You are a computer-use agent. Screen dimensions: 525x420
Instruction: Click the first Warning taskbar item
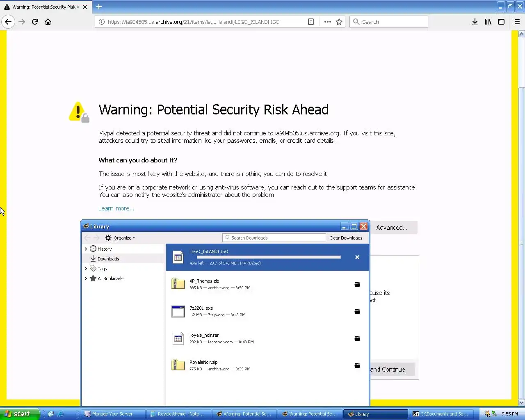coord(244,414)
